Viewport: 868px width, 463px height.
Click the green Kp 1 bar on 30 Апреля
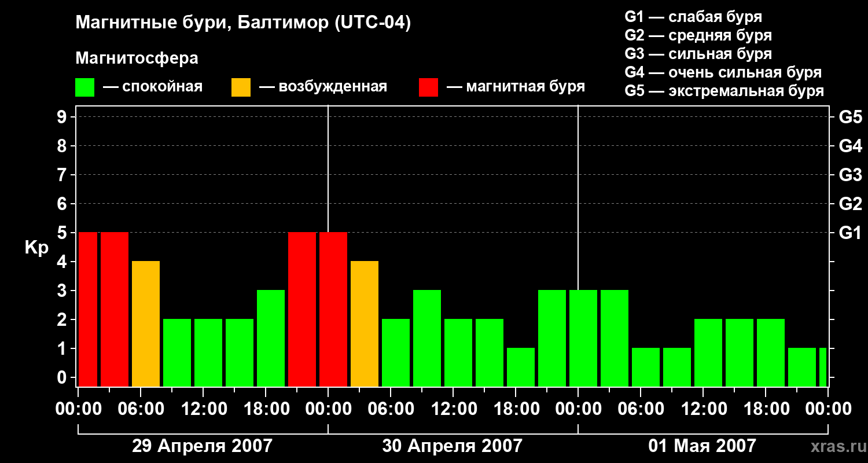tap(521, 368)
